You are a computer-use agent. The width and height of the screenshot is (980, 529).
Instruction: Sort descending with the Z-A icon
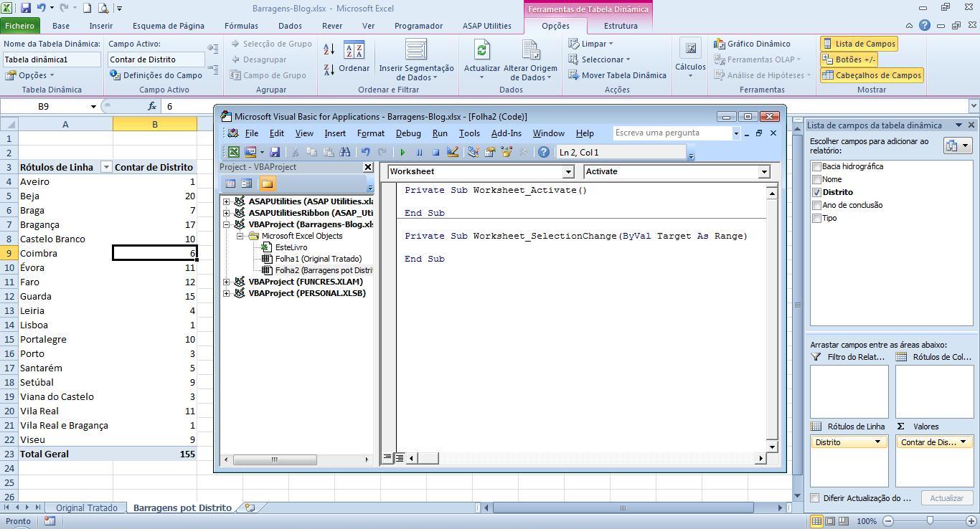[x=329, y=70]
